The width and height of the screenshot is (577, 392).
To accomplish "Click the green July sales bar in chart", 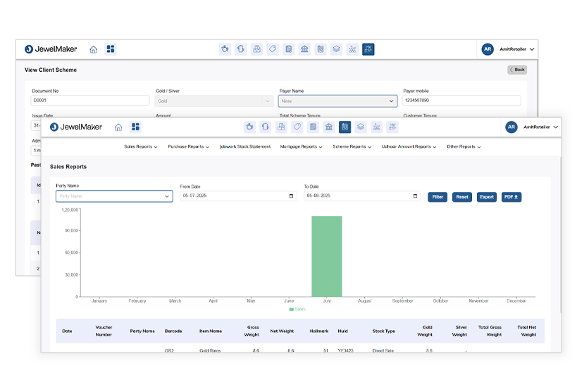I will pos(327,256).
